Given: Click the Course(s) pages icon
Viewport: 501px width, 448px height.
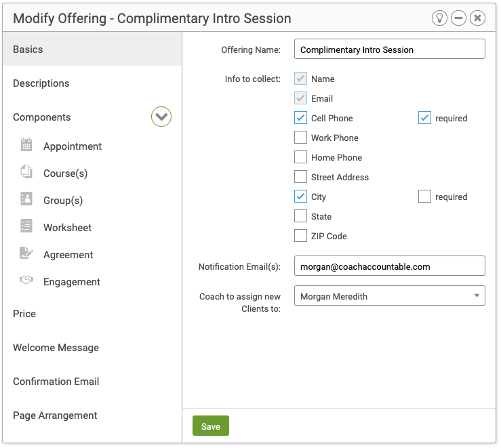Looking at the screenshot, I should click(x=26, y=171).
